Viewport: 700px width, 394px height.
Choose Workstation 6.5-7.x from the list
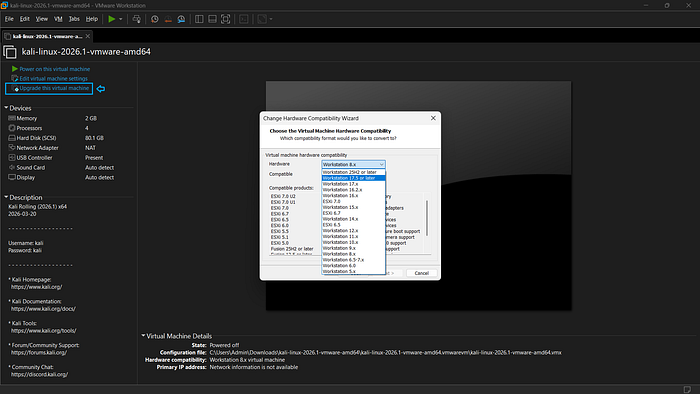click(353, 259)
